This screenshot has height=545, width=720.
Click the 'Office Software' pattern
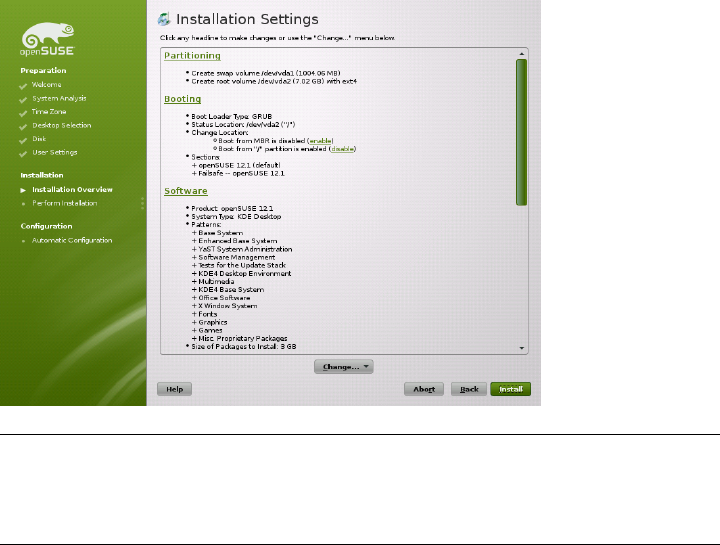point(225,298)
